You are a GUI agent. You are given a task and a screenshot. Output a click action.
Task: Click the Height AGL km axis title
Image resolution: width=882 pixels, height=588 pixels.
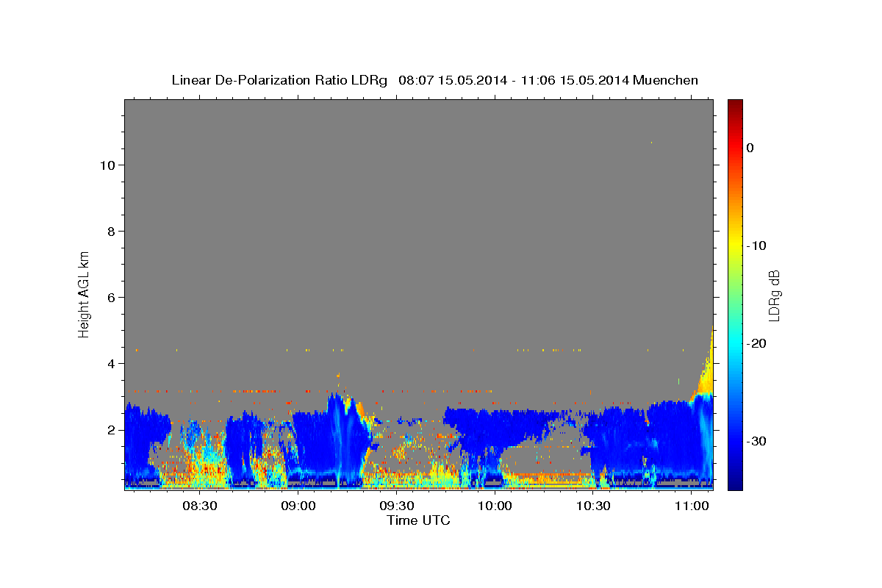pos(84,293)
